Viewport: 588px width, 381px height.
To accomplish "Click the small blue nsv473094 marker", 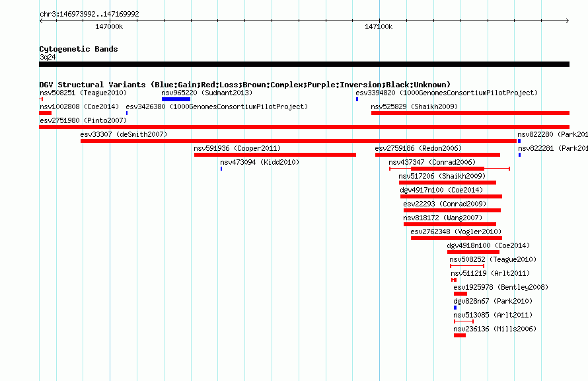I will click(x=221, y=169).
